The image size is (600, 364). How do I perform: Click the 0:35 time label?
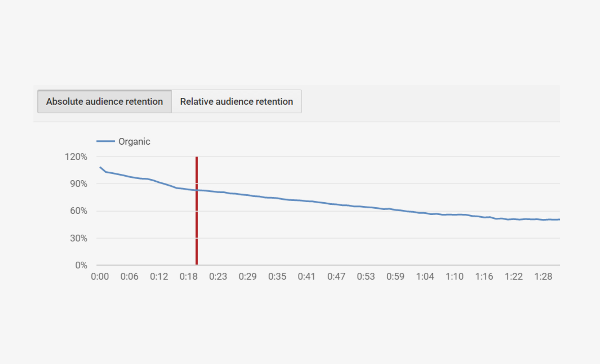(x=278, y=276)
